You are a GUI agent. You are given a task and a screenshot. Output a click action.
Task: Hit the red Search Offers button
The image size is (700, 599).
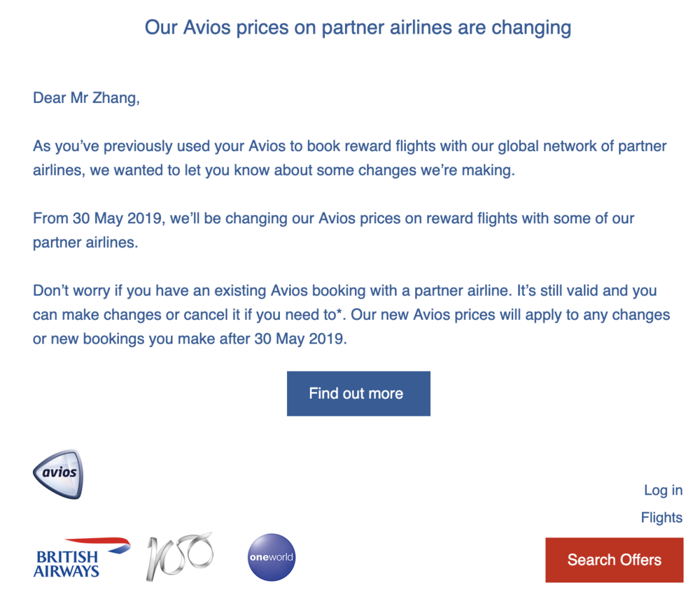pyautogui.click(x=614, y=560)
